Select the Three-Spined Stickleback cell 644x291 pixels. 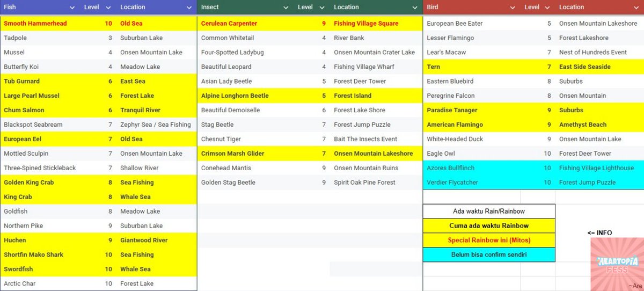coord(40,168)
